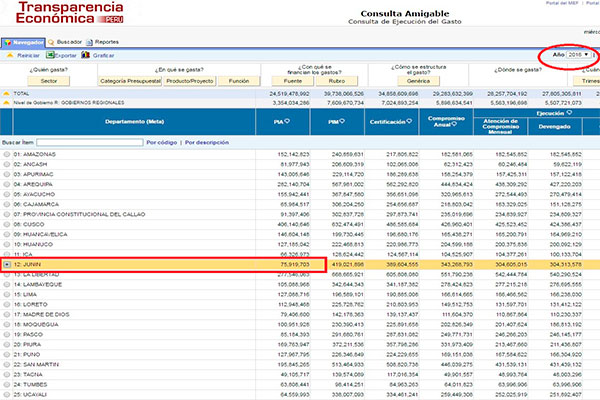
Task: Select the 06: CAJAMARCA radio button
Action: (x=7, y=204)
